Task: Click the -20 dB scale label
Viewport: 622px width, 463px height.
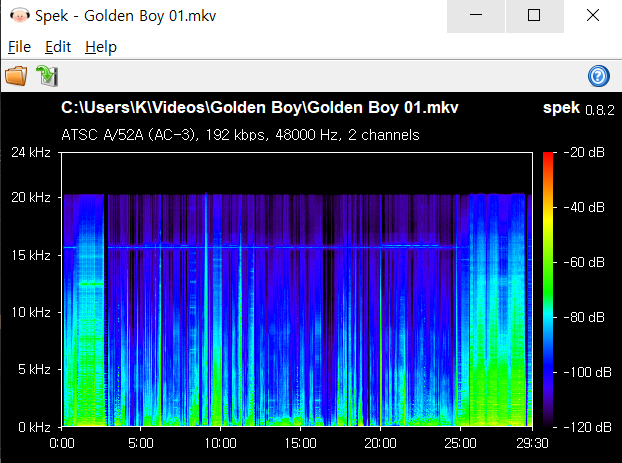Action: click(584, 152)
